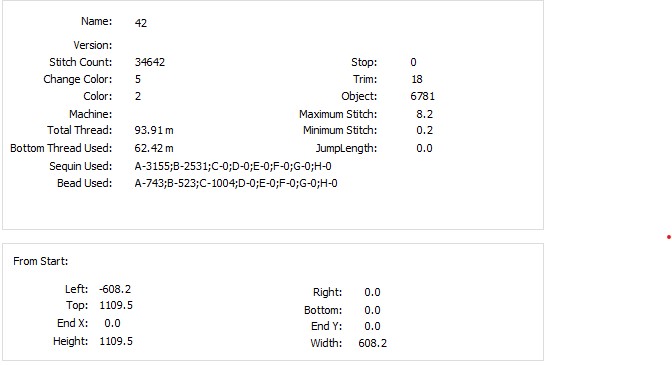672x365 pixels.
Task: Click the Name value 42
Action: click(x=141, y=23)
